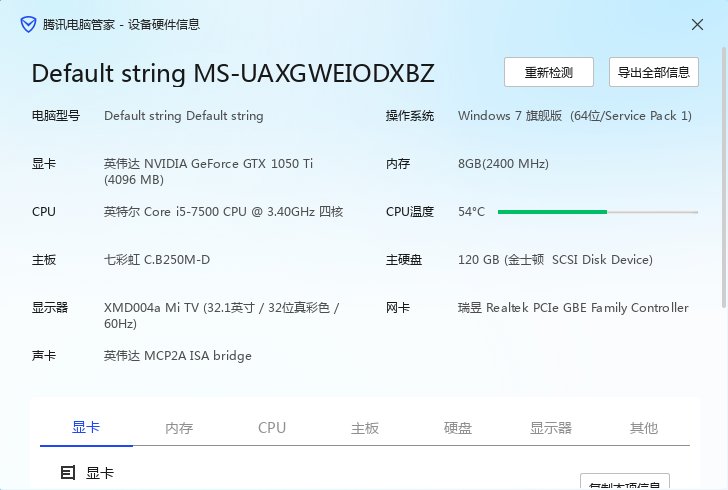The image size is (728, 490).
Task: Click the CPU label in the summary grid
Action: tap(44, 212)
